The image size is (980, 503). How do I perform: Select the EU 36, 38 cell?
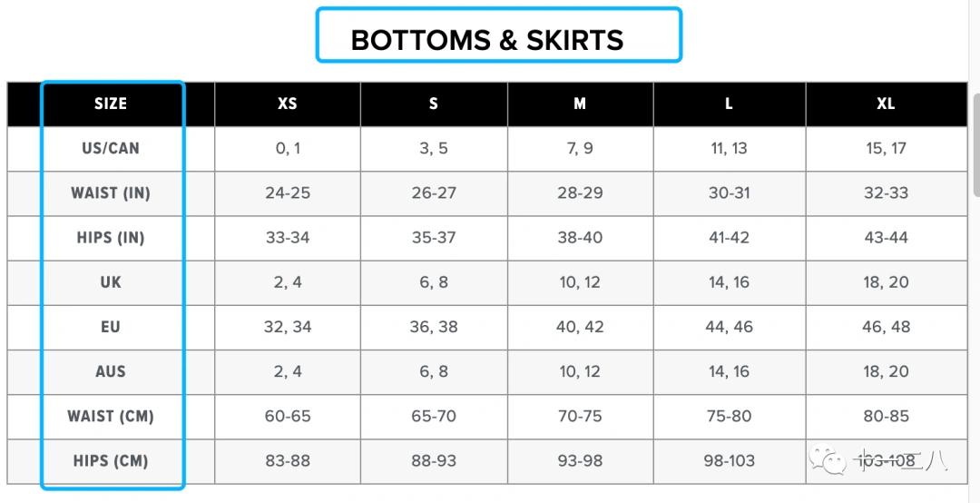[x=434, y=327]
